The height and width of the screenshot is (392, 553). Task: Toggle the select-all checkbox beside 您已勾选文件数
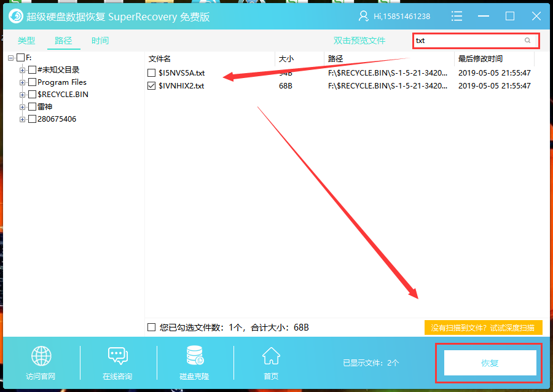pyautogui.click(x=151, y=327)
